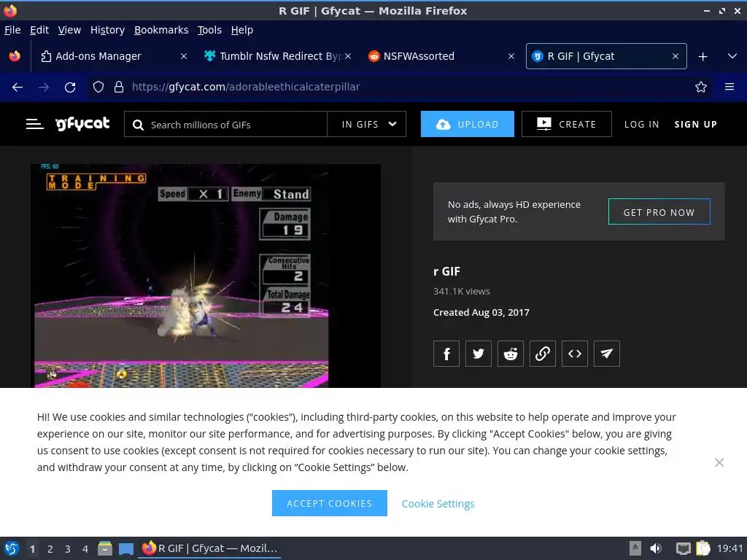This screenshot has width=747, height=560.
Task: Close the Tumblr Nsfw Redirect tab
Action: click(x=348, y=56)
